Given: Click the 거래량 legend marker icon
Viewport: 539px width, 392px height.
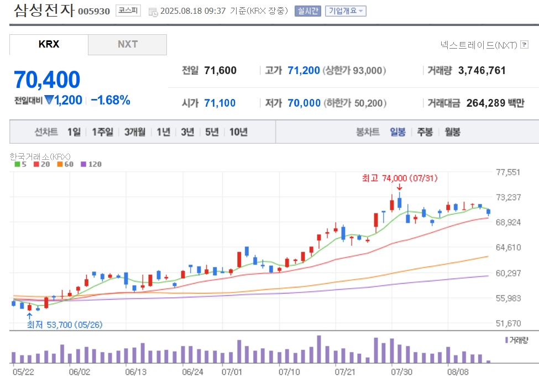Looking at the screenshot, I should tap(506, 340).
